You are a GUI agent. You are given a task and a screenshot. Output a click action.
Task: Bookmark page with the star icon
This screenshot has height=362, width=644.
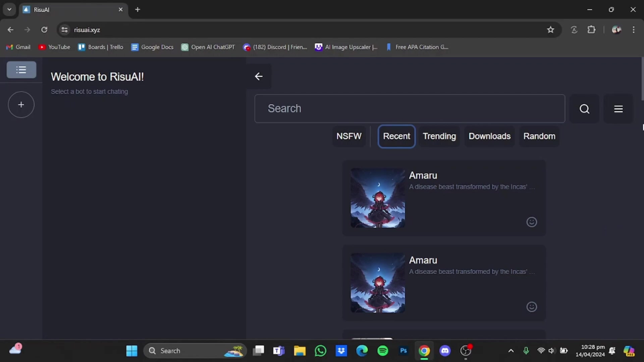click(550, 30)
